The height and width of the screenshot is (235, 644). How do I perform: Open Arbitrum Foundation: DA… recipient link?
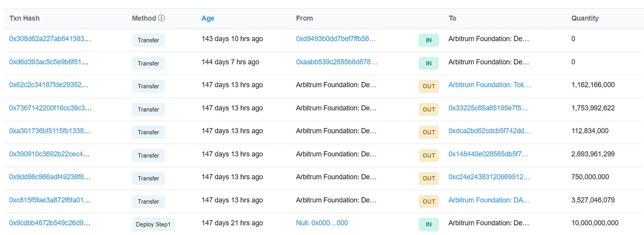489,200
